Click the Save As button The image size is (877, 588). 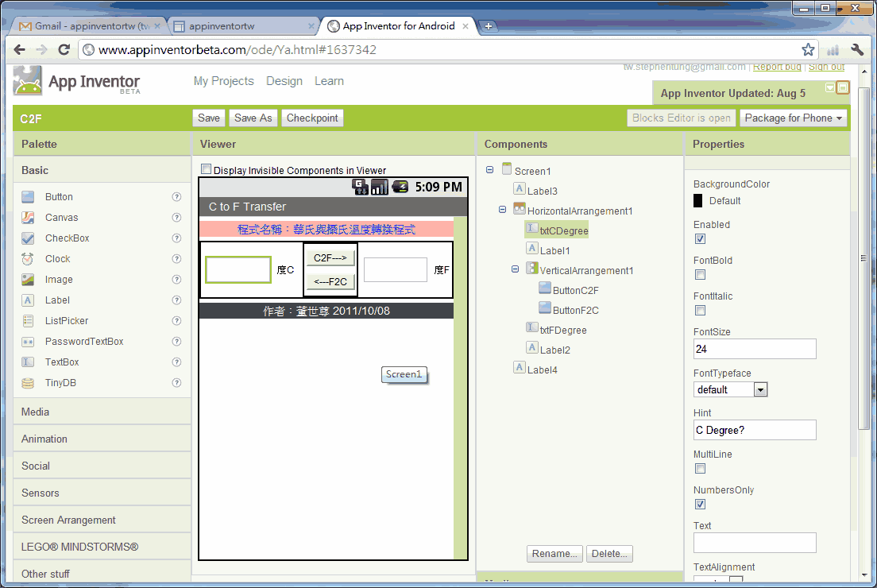click(253, 118)
